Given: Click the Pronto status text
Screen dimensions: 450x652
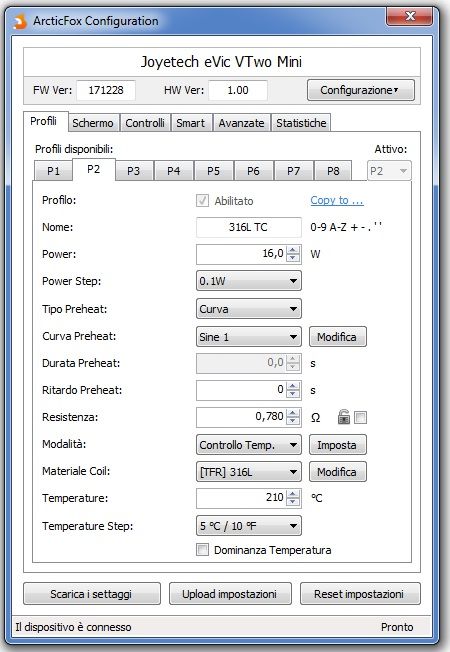Looking at the screenshot, I should click(x=397, y=627).
